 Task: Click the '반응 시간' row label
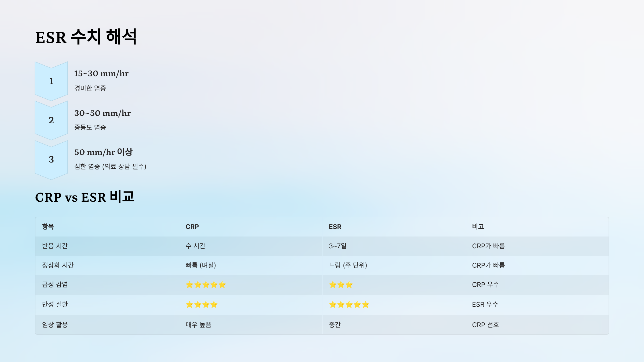(55, 246)
